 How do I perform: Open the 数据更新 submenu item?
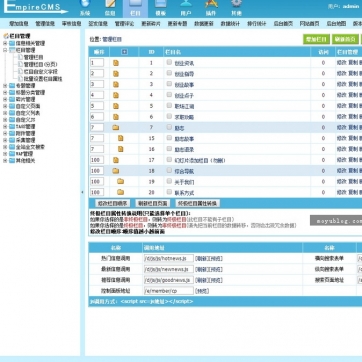tap(204, 24)
